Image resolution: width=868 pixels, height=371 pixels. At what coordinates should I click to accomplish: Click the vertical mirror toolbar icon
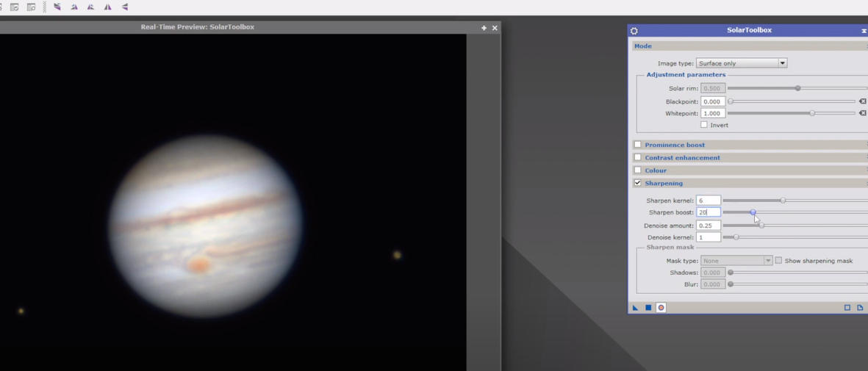124,7
